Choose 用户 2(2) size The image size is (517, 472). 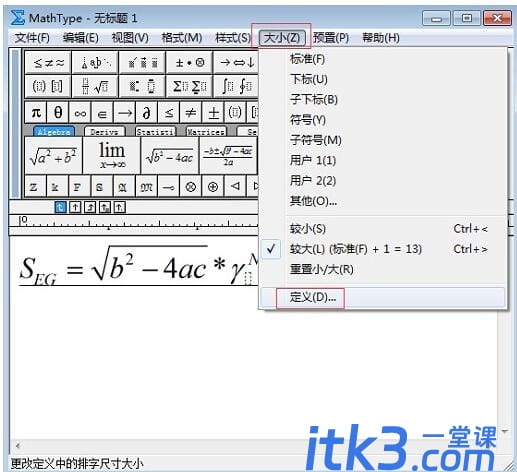[382, 181]
